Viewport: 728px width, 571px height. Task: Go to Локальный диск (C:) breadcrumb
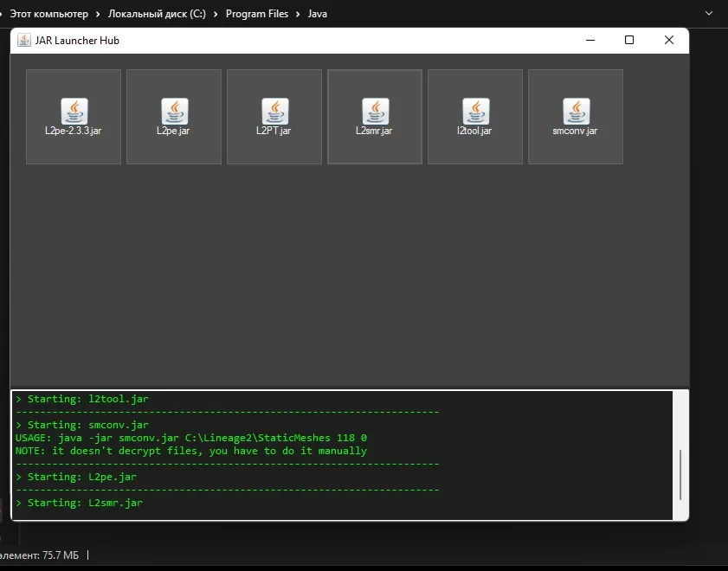[x=157, y=14]
